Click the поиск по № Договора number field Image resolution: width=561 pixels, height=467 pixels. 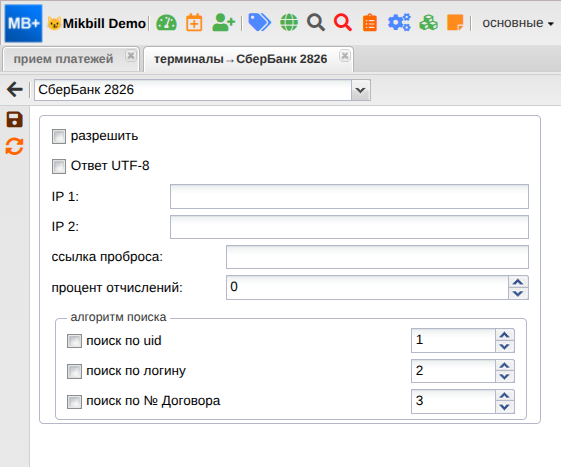tap(453, 401)
